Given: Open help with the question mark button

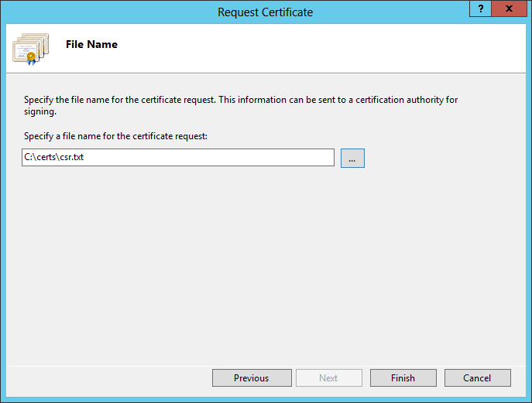Looking at the screenshot, I should [x=481, y=8].
